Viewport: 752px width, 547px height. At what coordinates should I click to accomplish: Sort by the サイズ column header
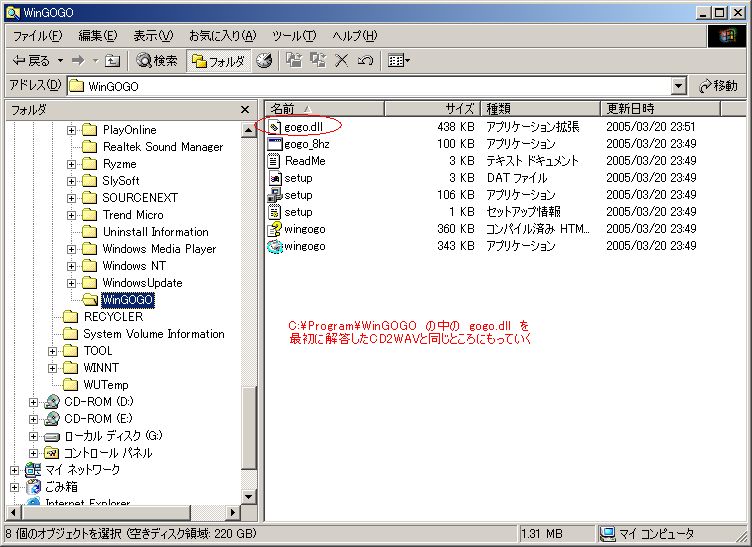coord(458,108)
